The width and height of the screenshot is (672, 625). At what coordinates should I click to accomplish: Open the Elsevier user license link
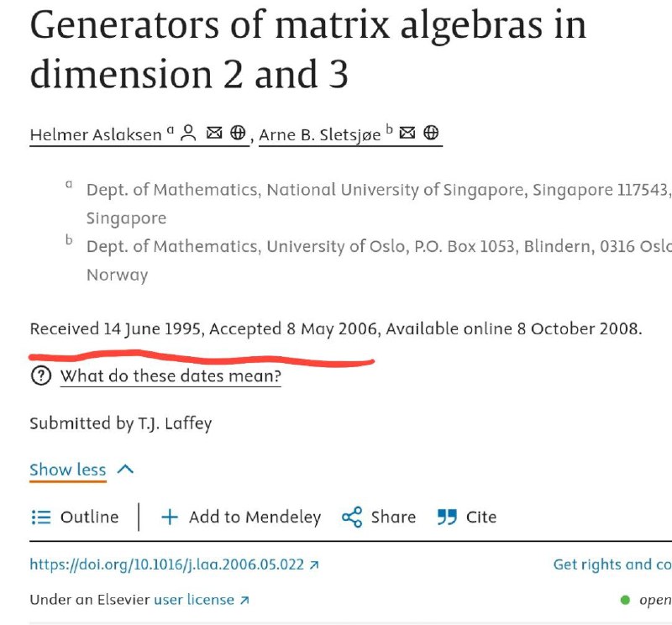(202, 599)
